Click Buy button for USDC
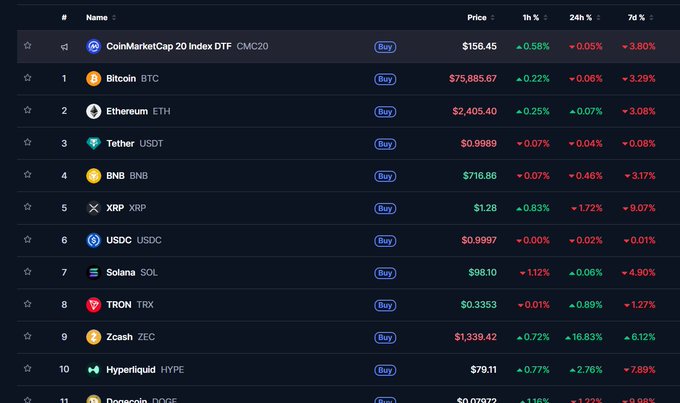Image resolution: width=680 pixels, height=403 pixels. (385, 240)
